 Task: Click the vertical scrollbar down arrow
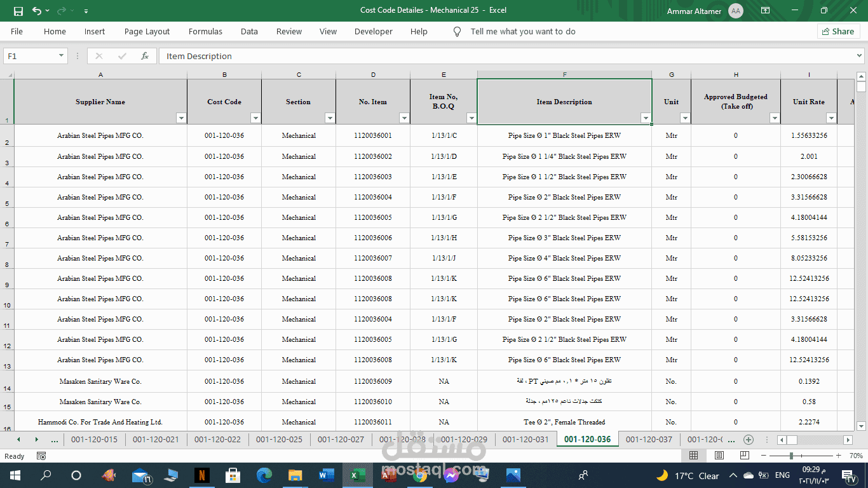[x=861, y=426]
